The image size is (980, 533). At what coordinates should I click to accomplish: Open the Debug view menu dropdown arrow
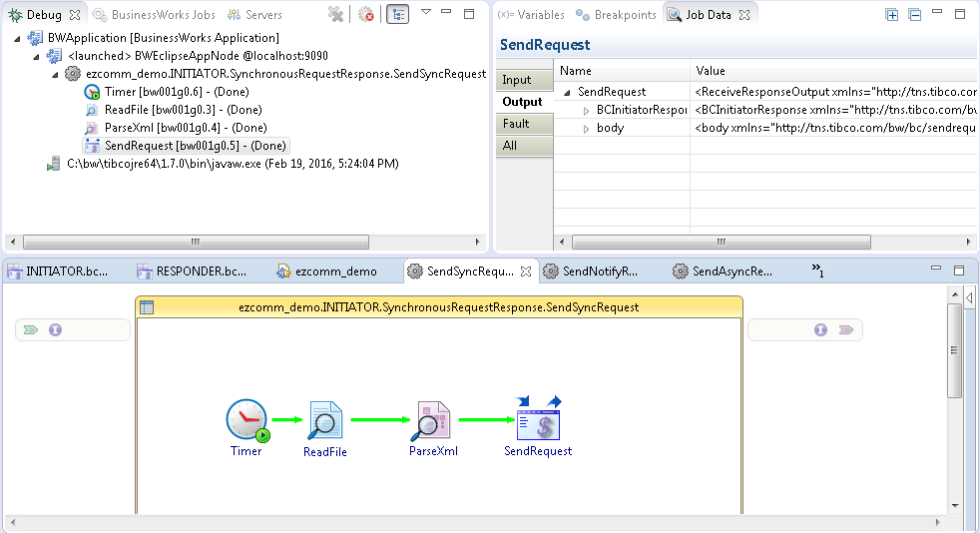pyautogui.click(x=425, y=12)
